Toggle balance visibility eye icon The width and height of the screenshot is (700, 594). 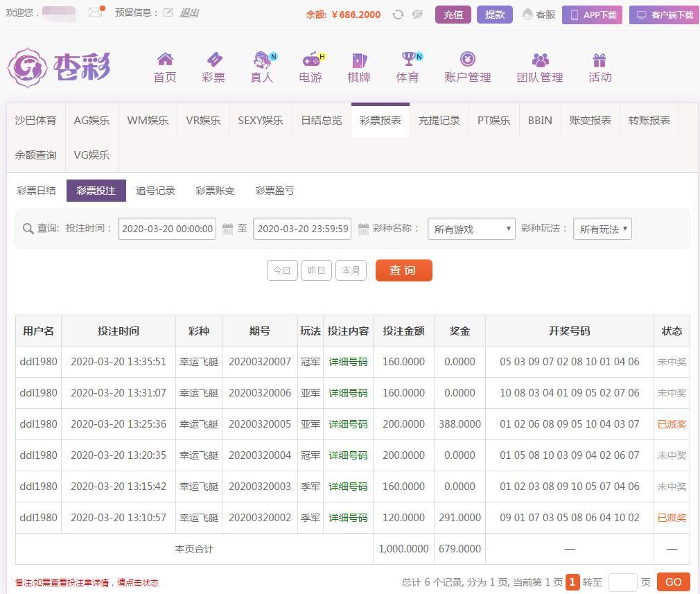pos(417,15)
